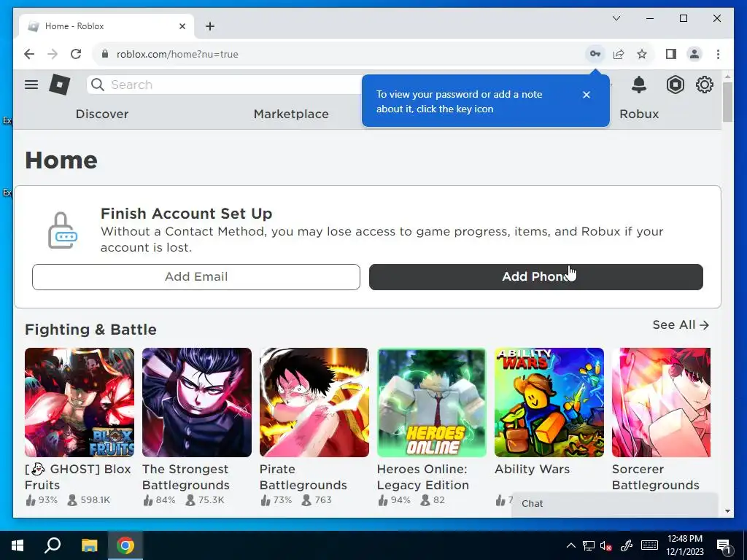Viewport: 747px width, 560px height.
Task: Click the Add Email button
Action: [x=196, y=276]
